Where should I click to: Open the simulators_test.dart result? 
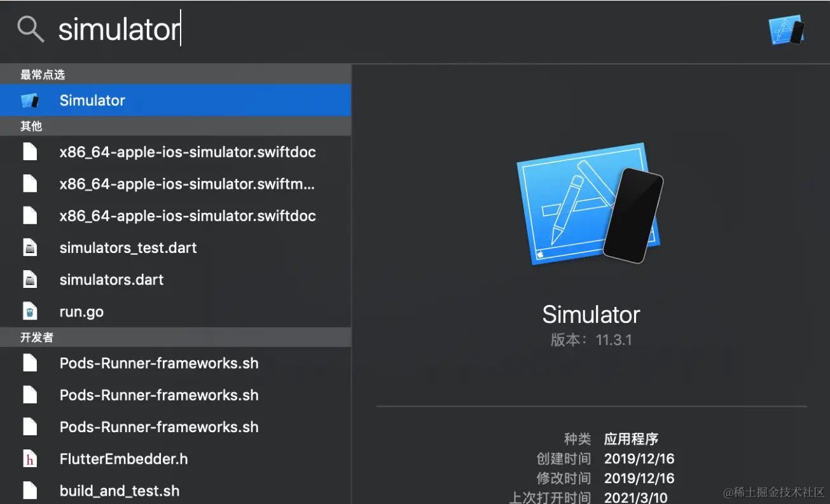pos(176,248)
